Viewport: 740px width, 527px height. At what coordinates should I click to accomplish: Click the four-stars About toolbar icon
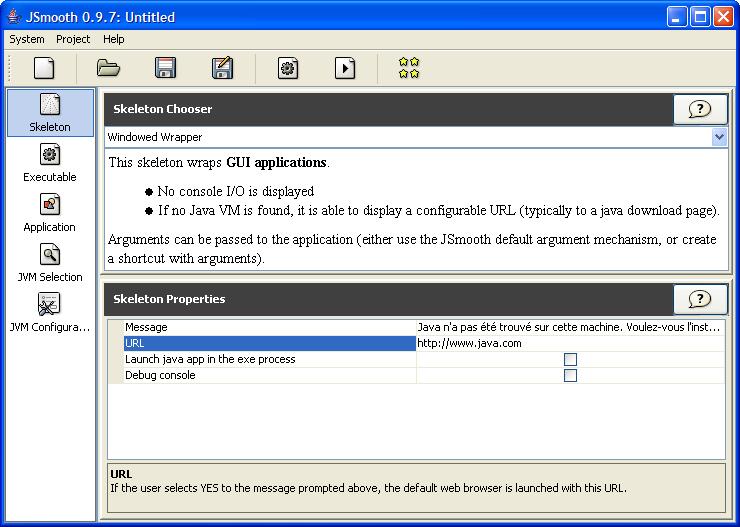(408, 68)
